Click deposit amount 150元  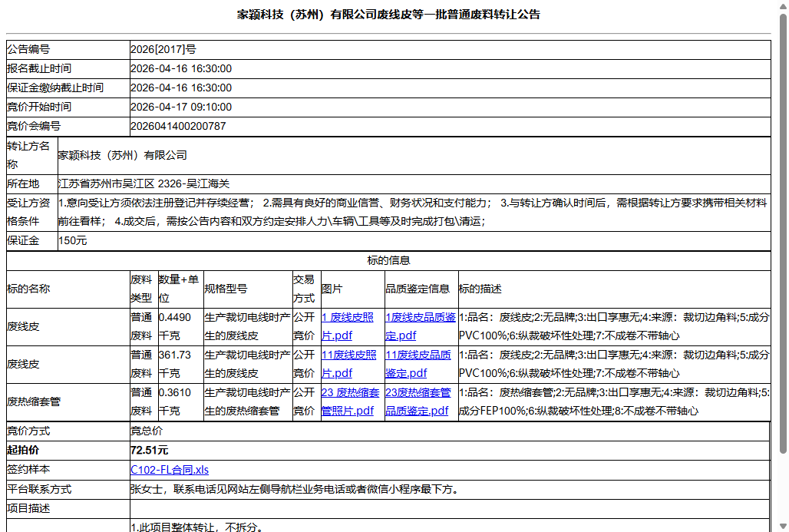[x=72, y=240]
